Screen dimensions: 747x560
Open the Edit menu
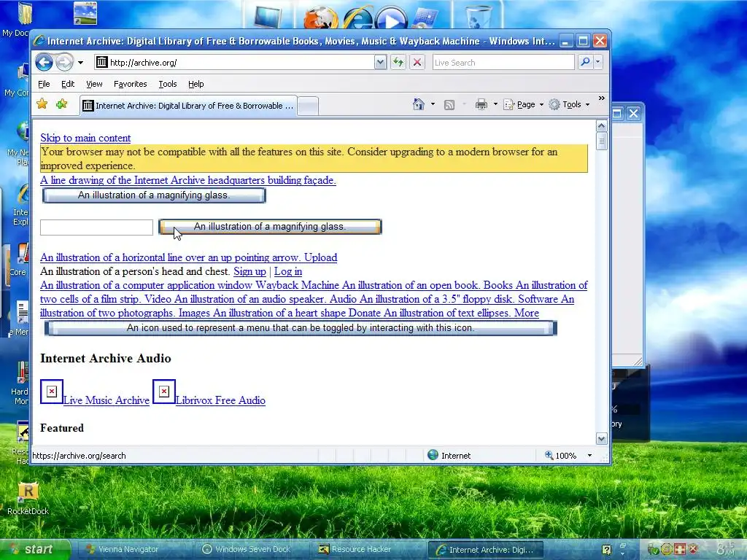coord(68,84)
